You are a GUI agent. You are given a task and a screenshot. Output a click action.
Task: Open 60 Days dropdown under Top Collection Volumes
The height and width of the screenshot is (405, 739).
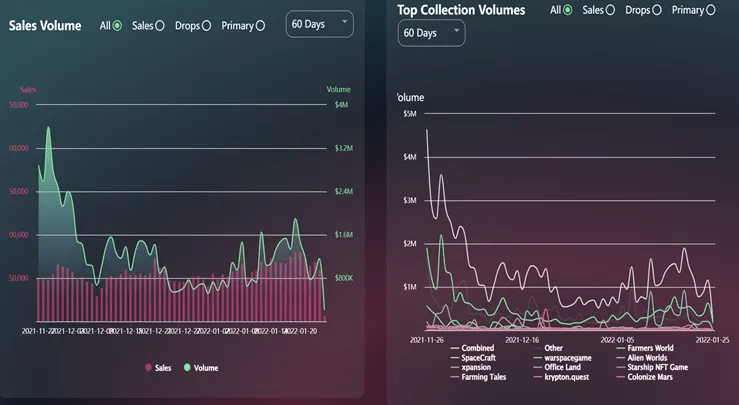(x=432, y=32)
